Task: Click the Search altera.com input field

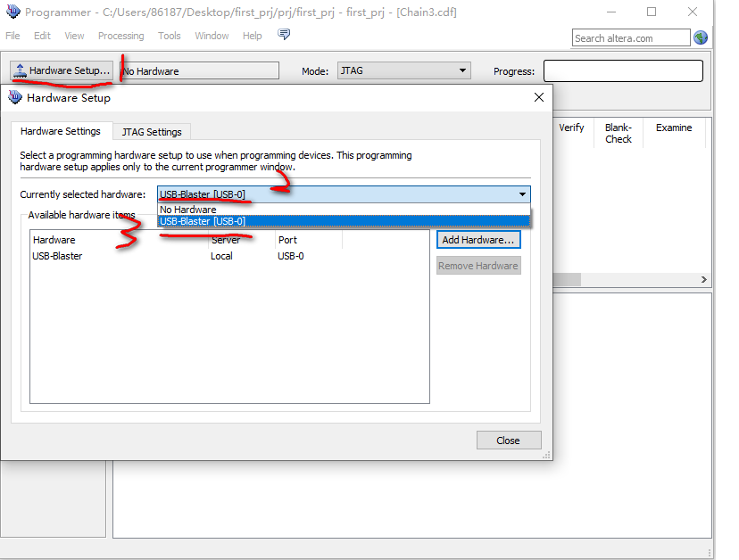Action: 631,38
